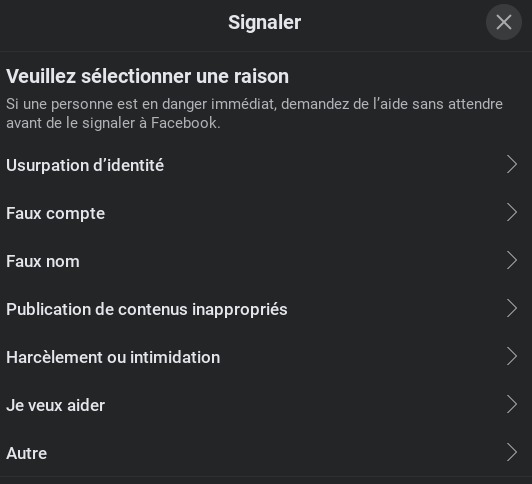The height and width of the screenshot is (484, 532).
Task: Close the Signaler dialog with the X icon
Action: [504, 22]
